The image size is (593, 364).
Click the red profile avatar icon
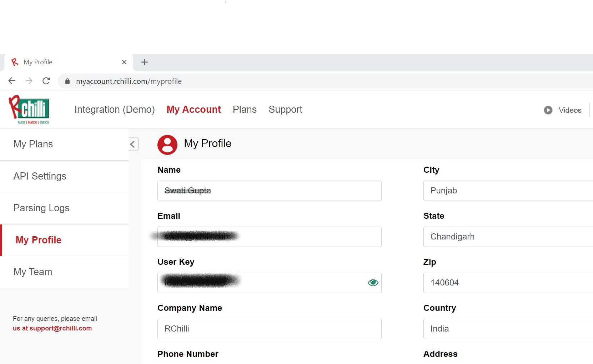tap(167, 145)
